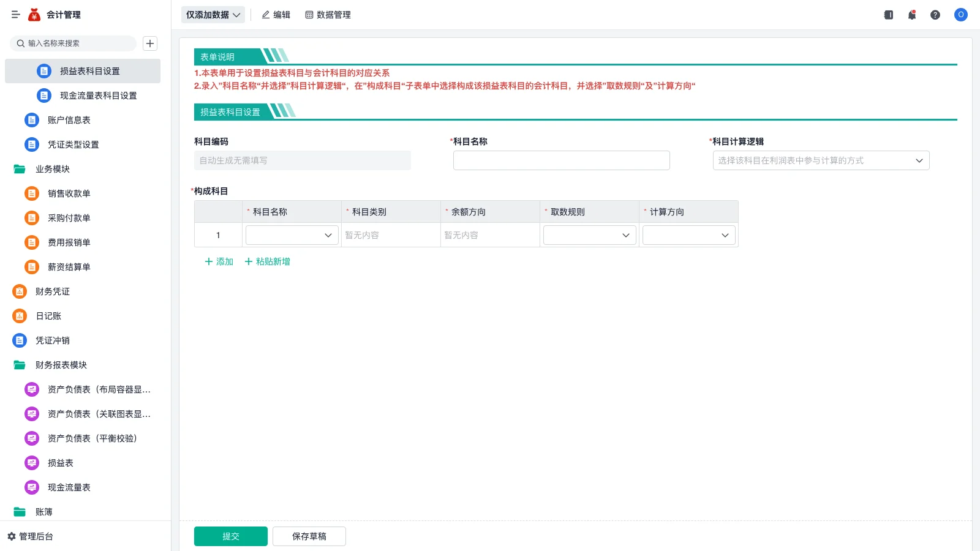Click the user avatar icon
This screenshot has height=551, width=980.
[x=961, y=15]
